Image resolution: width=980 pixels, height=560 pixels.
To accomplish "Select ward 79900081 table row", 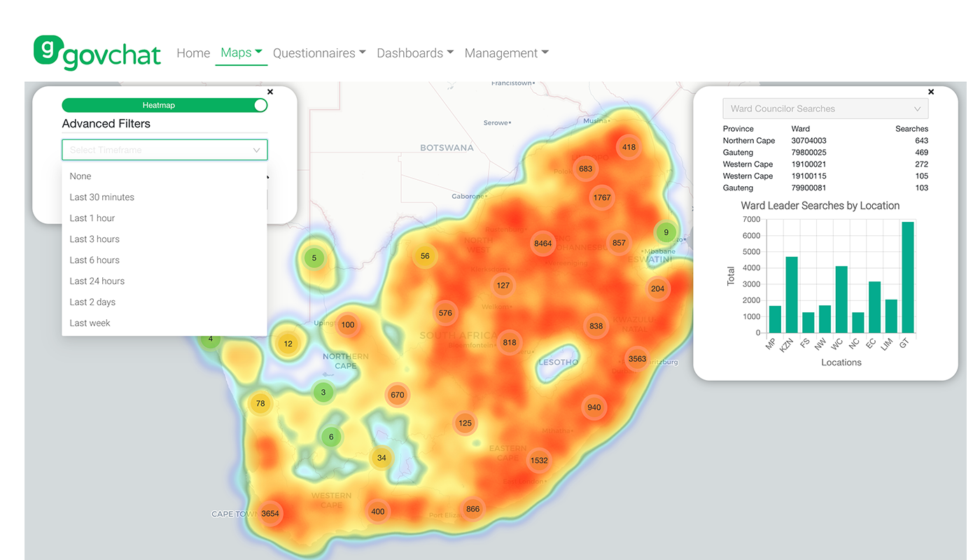I will [825, 188].
